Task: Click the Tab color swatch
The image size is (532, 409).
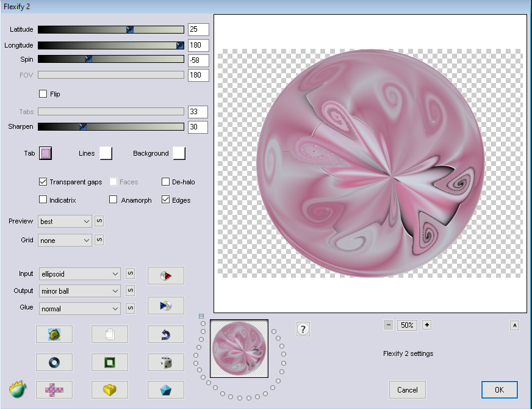Action: (46, 153)
